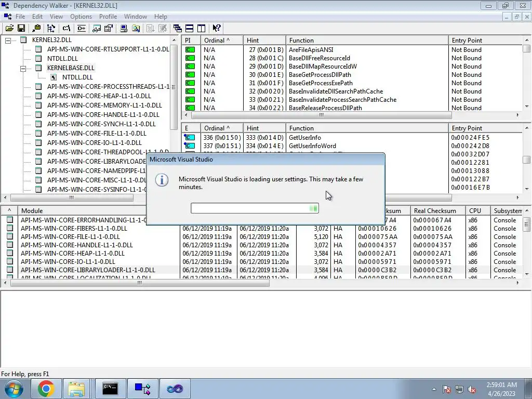The image size is (532, 399).
Task: Sort imports by Hint column header
Action: click(264, 41)
